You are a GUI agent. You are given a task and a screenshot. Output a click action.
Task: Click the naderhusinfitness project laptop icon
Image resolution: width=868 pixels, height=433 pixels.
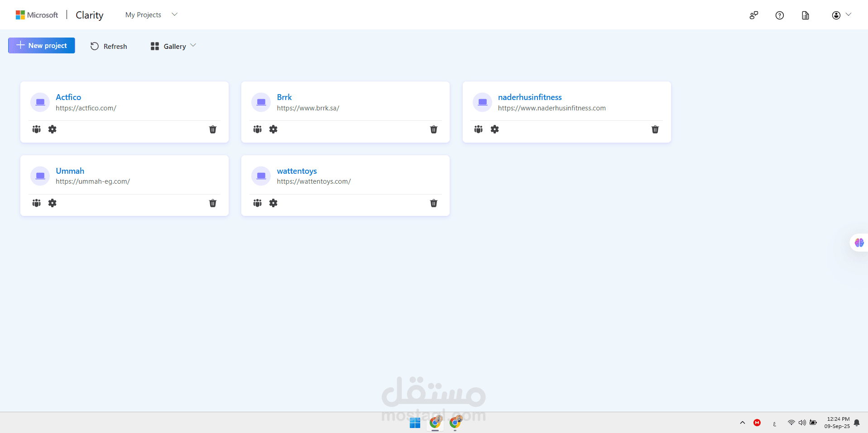[483, 102]
